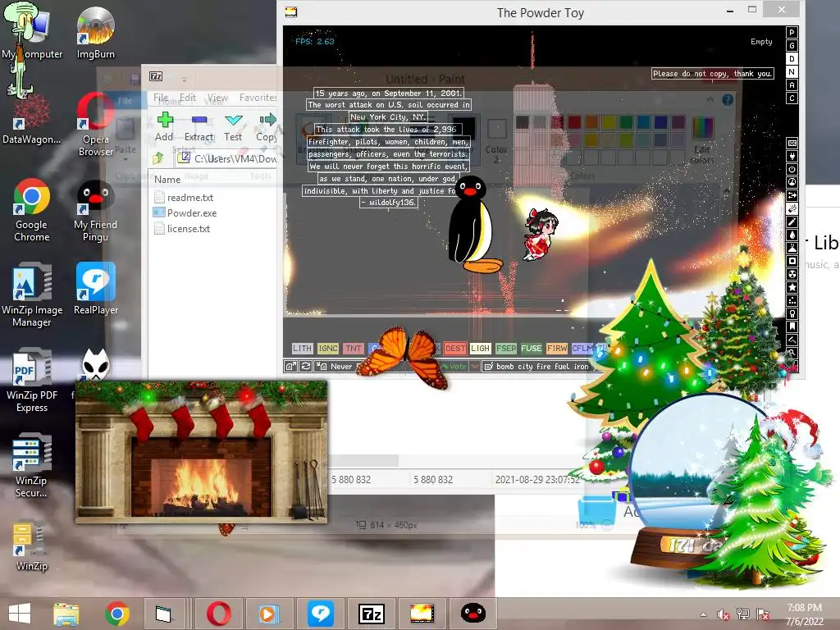The image size is (840, 630).
Task: Toggle the G option in Powder Toy
Action: 792,46
